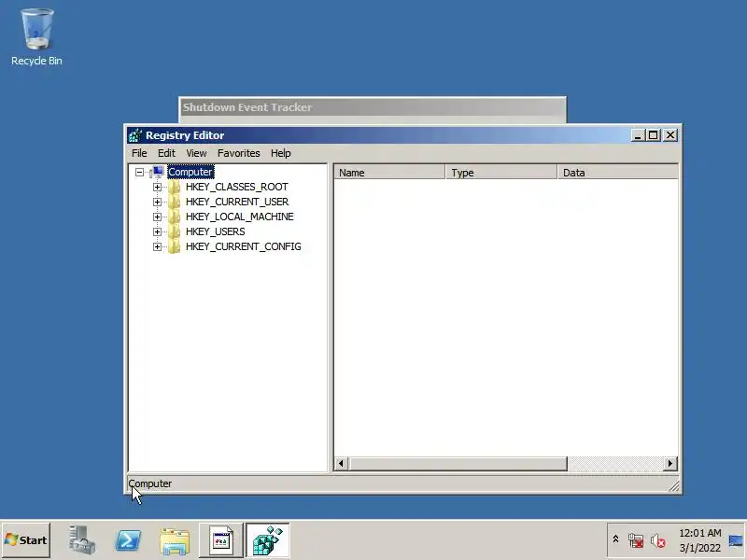This screenshot has width=747, height=560.
Task: Click the horizontal scrollbar thumb
Action: 458,463
